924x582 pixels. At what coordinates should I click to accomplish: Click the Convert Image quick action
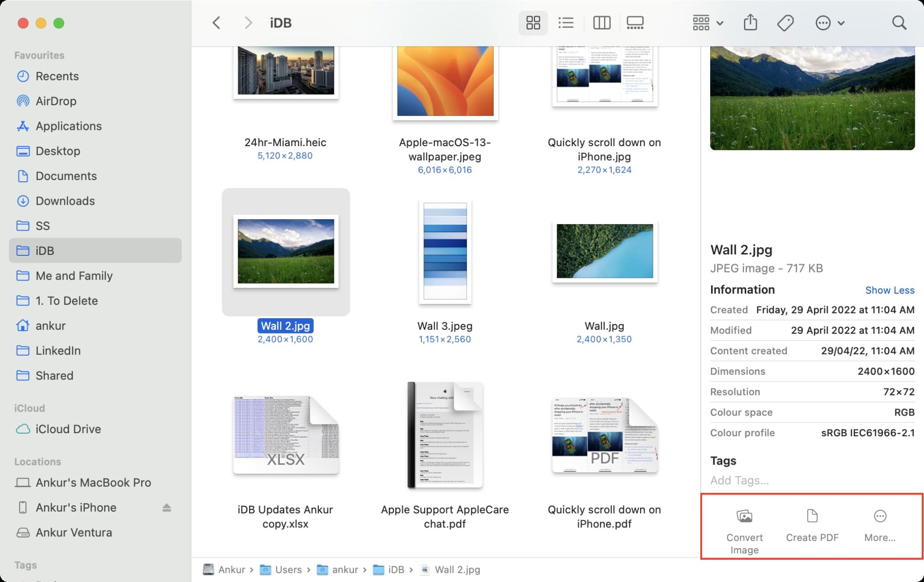[744, 531]
